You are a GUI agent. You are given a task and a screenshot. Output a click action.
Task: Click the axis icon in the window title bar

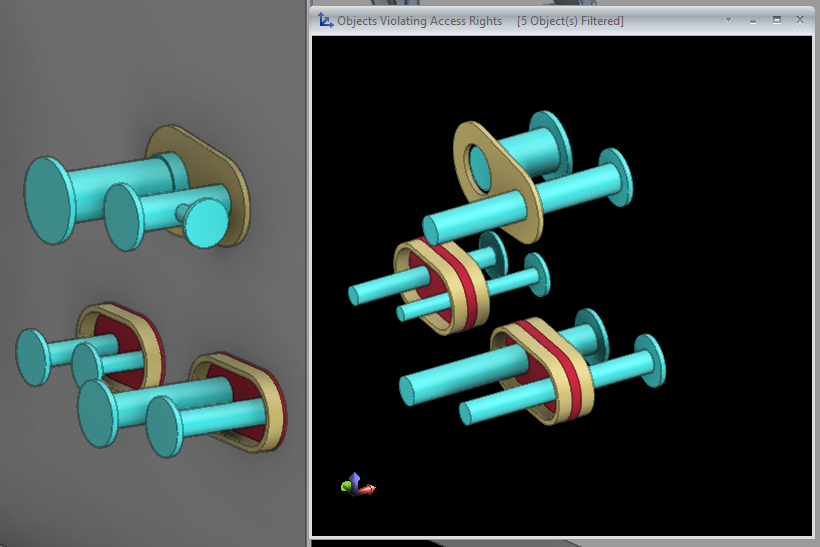[326, 20]
